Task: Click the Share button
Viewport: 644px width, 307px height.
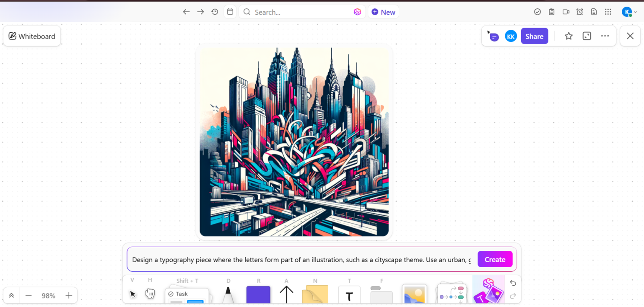Action: (534, 36)
